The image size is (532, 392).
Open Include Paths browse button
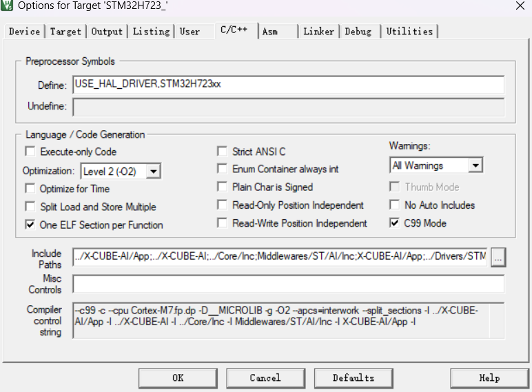498,258
